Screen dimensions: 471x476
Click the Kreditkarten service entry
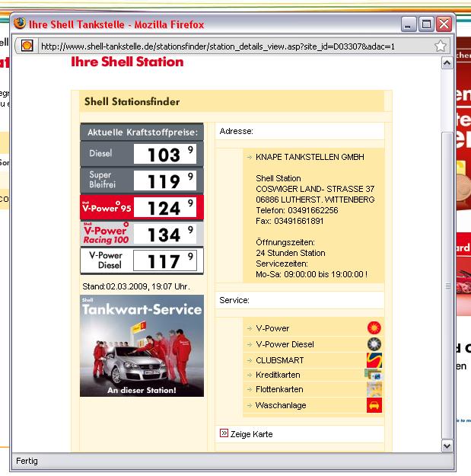click(278, 375)
